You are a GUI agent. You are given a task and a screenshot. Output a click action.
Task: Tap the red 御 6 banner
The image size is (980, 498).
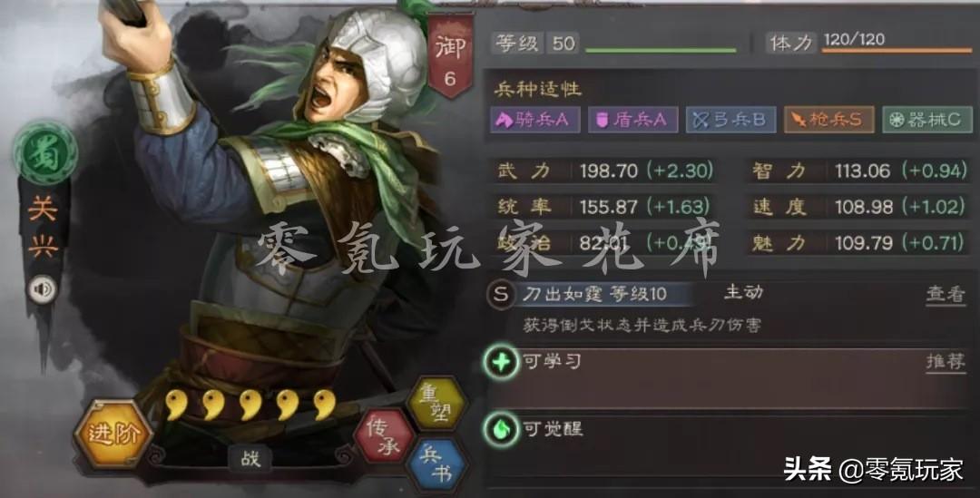449,57
